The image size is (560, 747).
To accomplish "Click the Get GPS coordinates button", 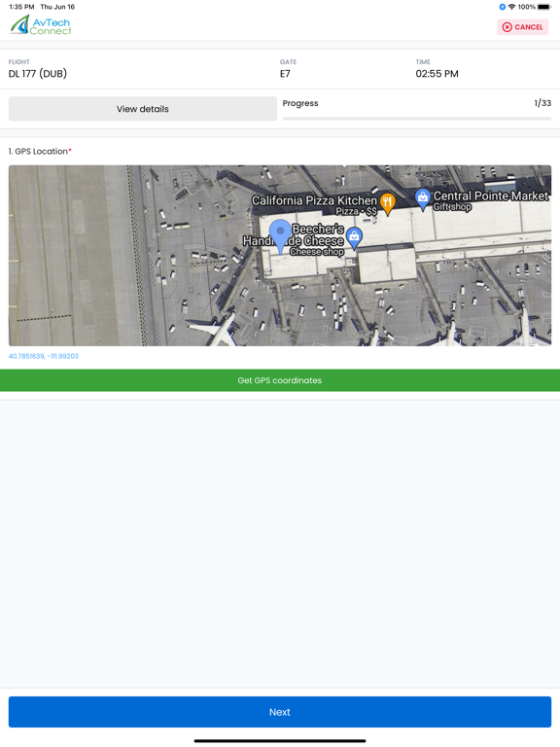I will pos(280,380).
